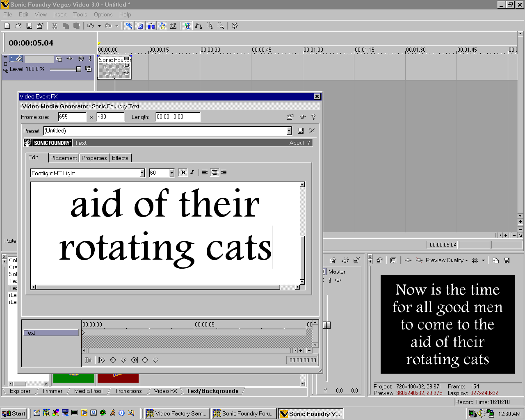525x420 pixels.
Task: Copy snapshot to clipboard in preview window
Action: tap(495, 260)
